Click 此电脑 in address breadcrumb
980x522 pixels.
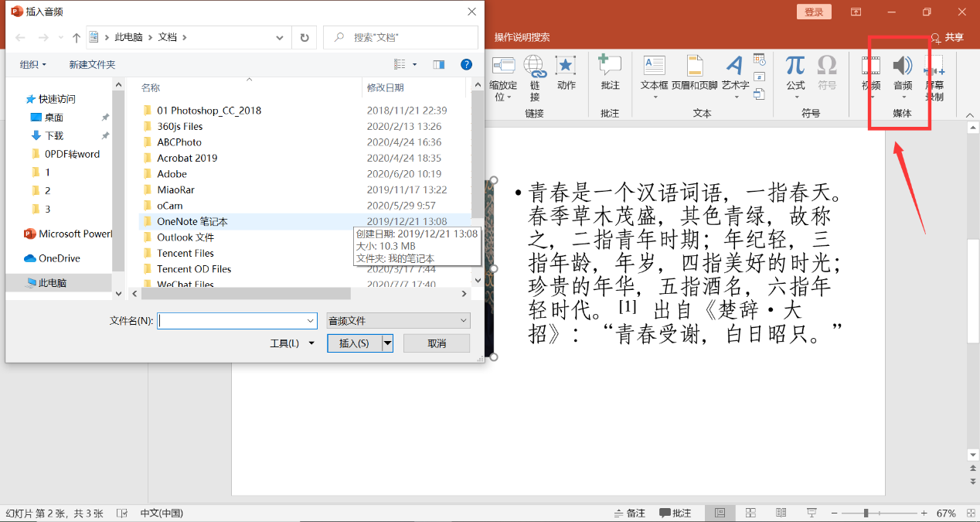click(128, 37)
